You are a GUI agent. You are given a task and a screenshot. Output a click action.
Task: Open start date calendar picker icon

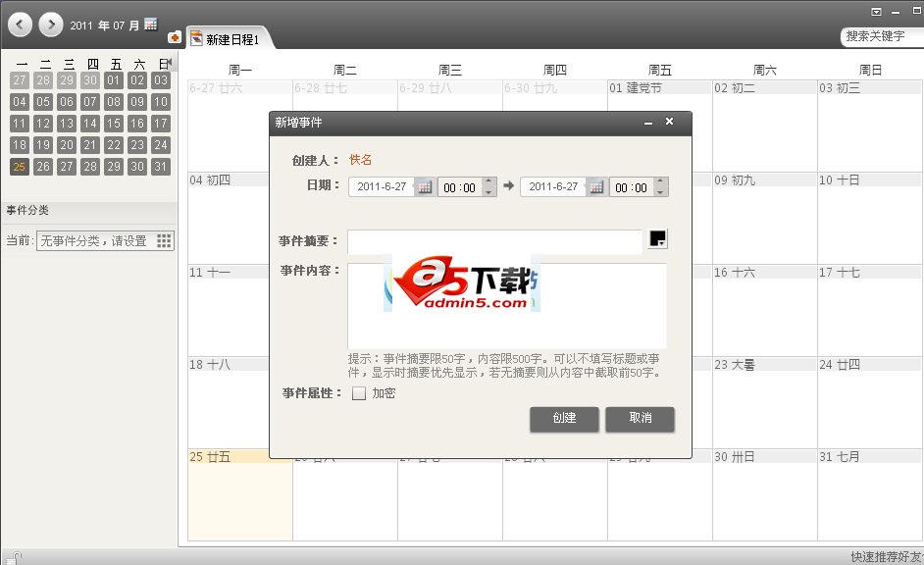coord(425,187)
